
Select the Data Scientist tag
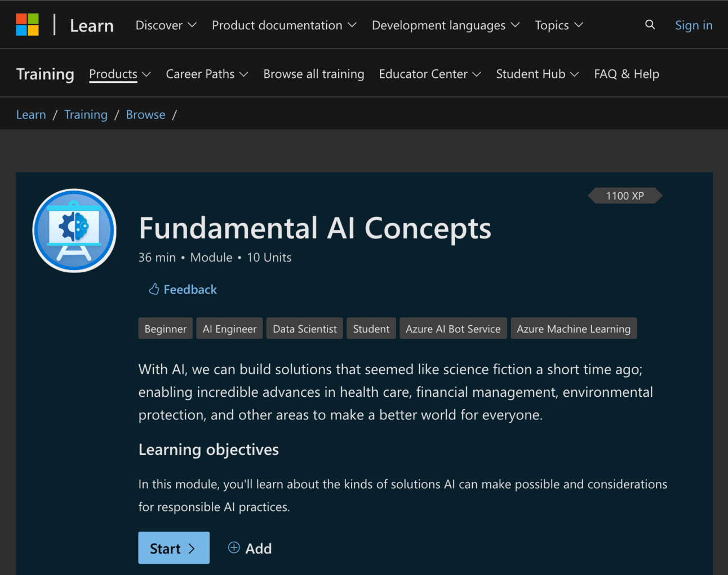[x=305, y=329]
